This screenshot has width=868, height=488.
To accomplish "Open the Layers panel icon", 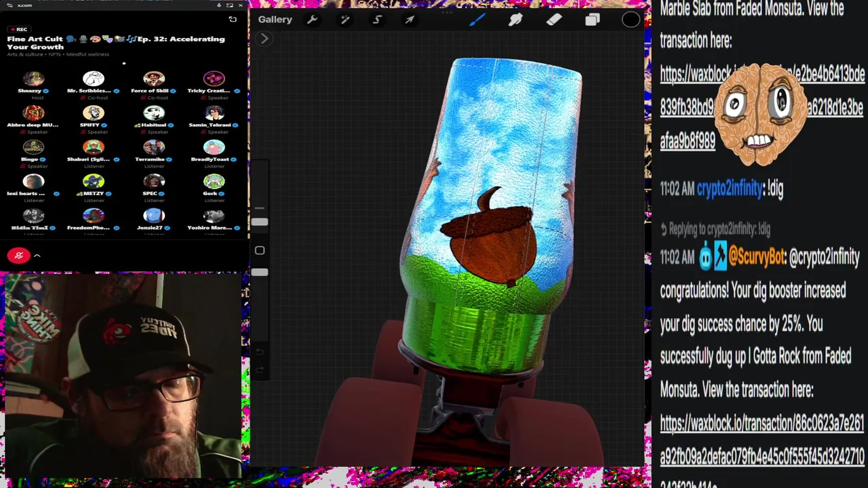I will (x=593, y=20).
